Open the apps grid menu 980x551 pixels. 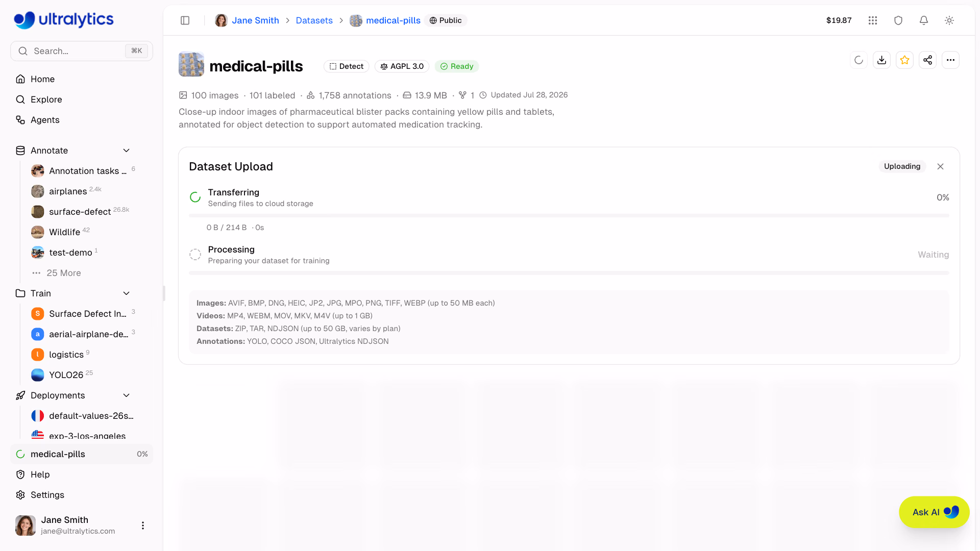[873, 20]
